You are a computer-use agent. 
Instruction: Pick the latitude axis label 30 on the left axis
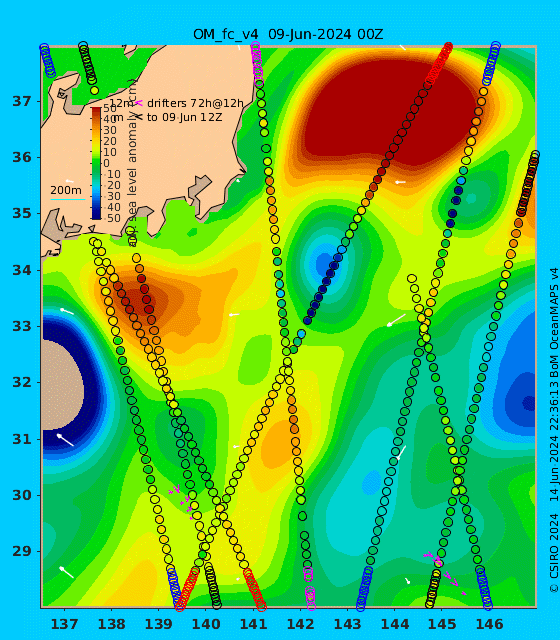coord(22,495)
